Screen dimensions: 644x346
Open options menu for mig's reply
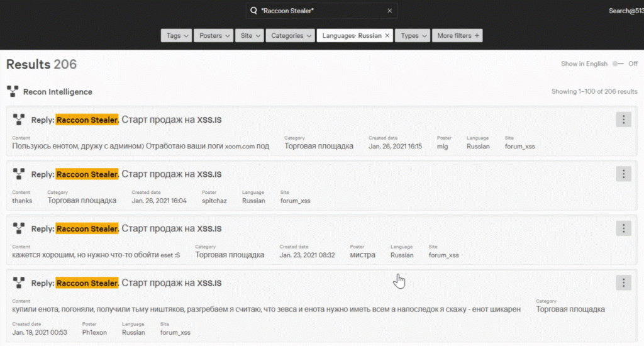point(623,120)
